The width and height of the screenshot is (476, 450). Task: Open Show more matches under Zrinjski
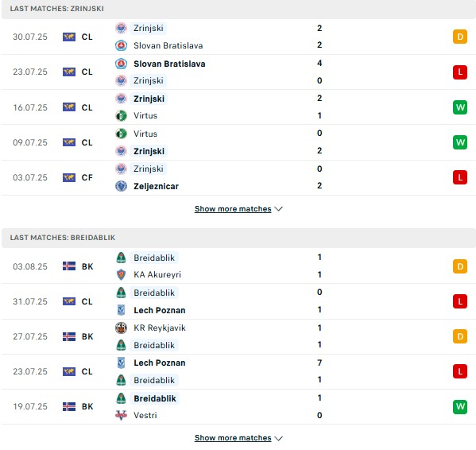(233, 209)
